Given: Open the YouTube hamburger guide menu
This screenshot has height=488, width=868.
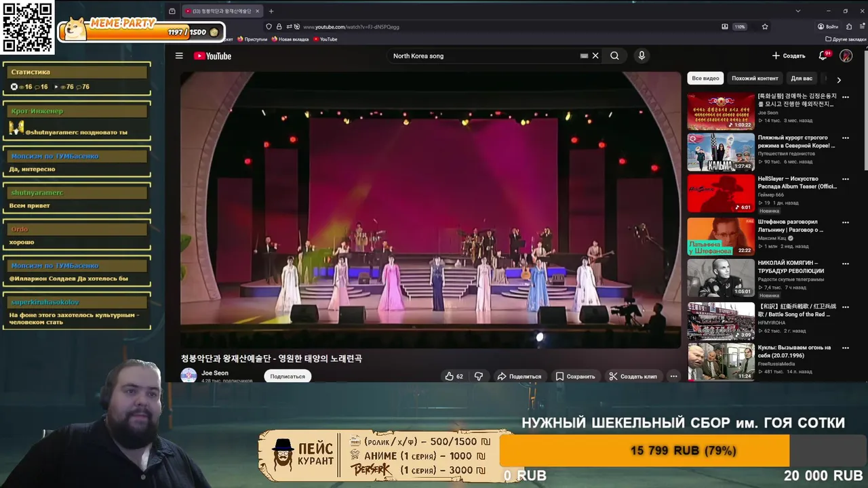Looking at the screenshot, I should [x=179, y=56].
